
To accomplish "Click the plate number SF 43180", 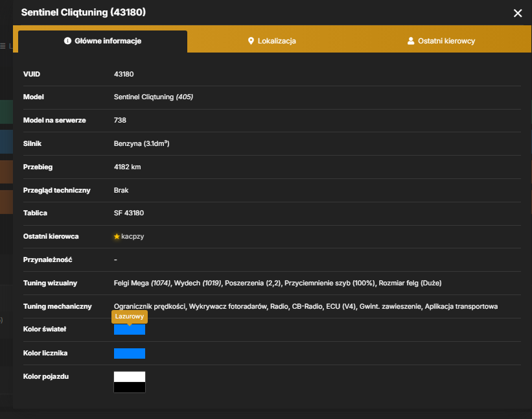I will tap(129, 213).
